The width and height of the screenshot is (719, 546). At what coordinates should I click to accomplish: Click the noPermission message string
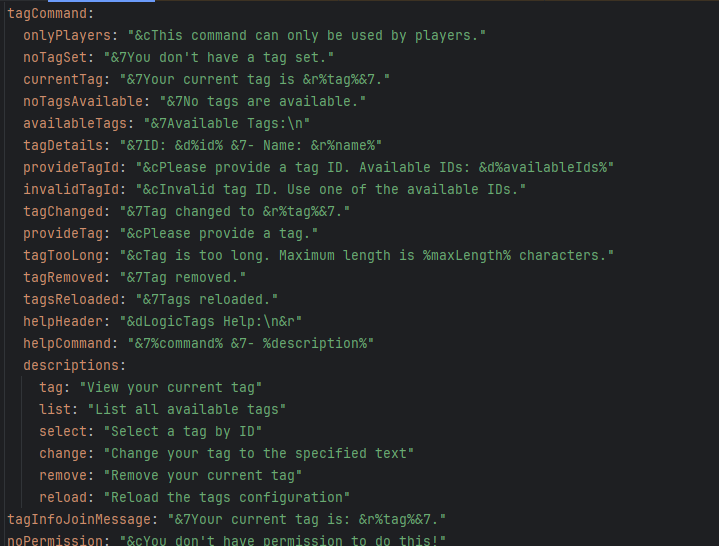pos(282,540)
